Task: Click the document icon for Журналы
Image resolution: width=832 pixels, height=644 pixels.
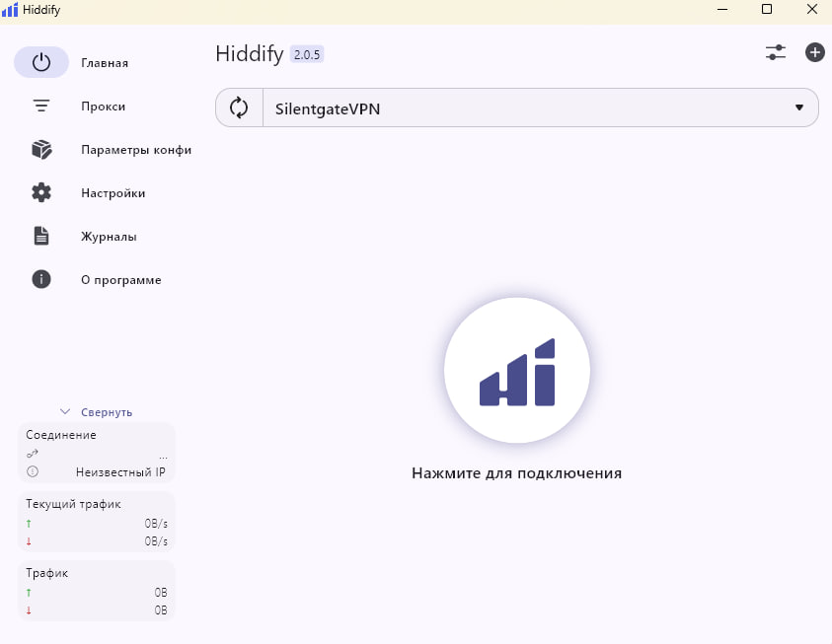Action: 41,236
